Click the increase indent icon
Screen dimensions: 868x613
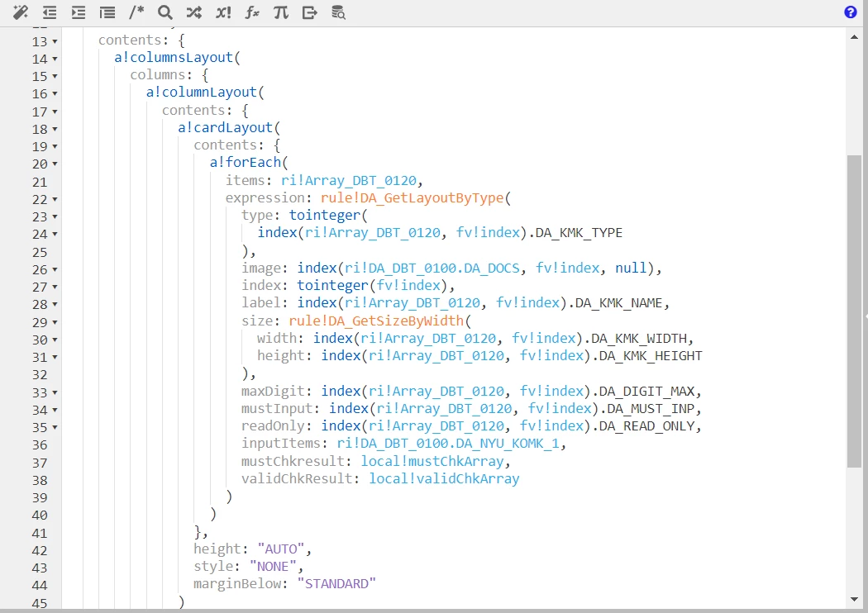click(x=79, y=12)
